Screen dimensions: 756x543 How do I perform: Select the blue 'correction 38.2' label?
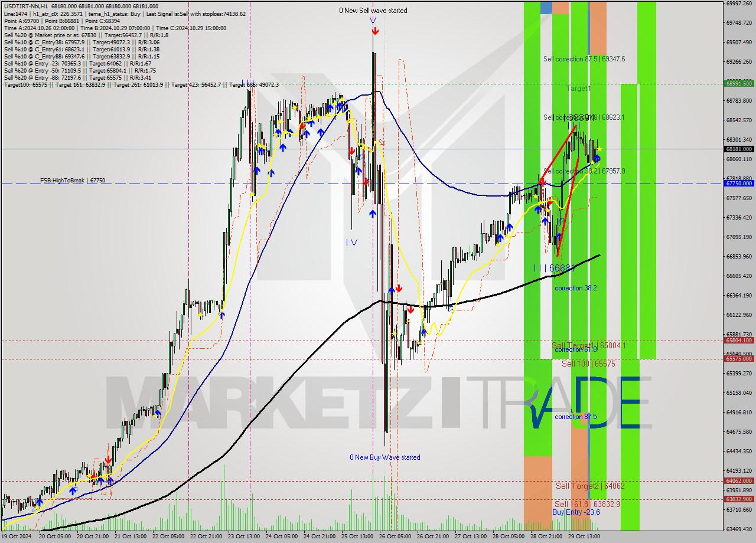click(x=575, y=288)
